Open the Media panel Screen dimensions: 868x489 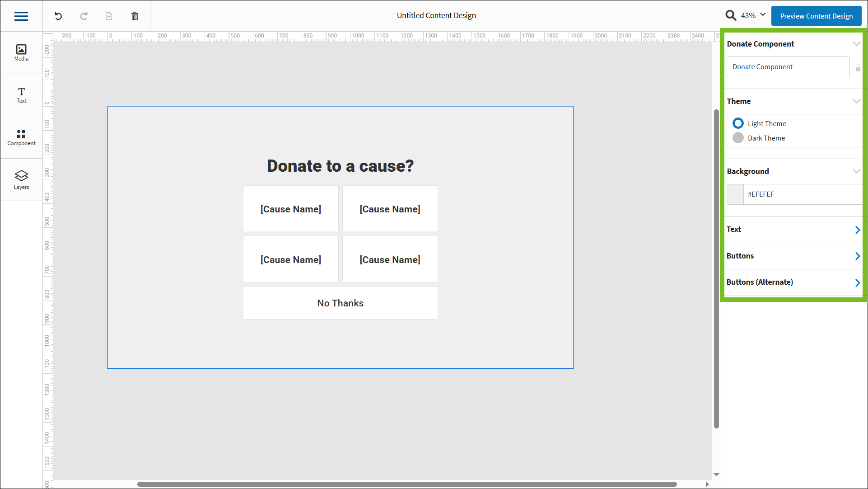click(x=21, y=52)
